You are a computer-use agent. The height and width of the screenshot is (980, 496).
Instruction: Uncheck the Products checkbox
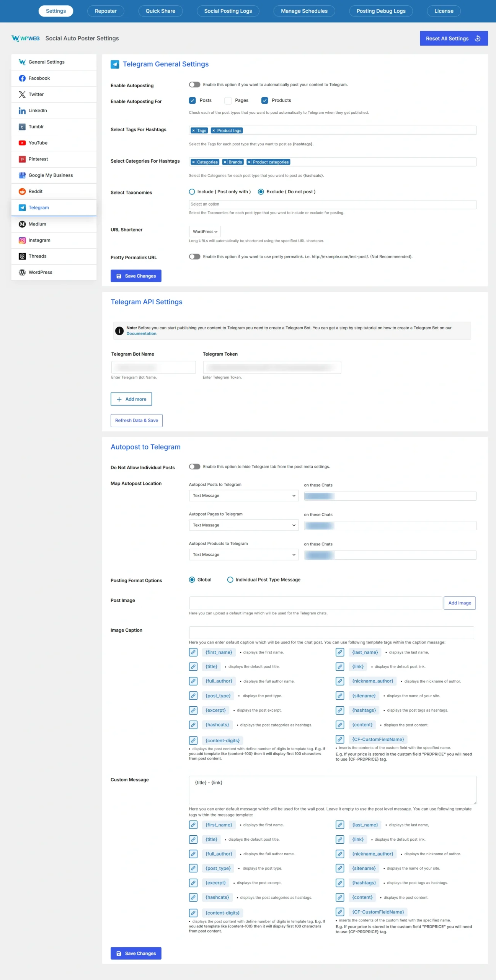(265, 100)
